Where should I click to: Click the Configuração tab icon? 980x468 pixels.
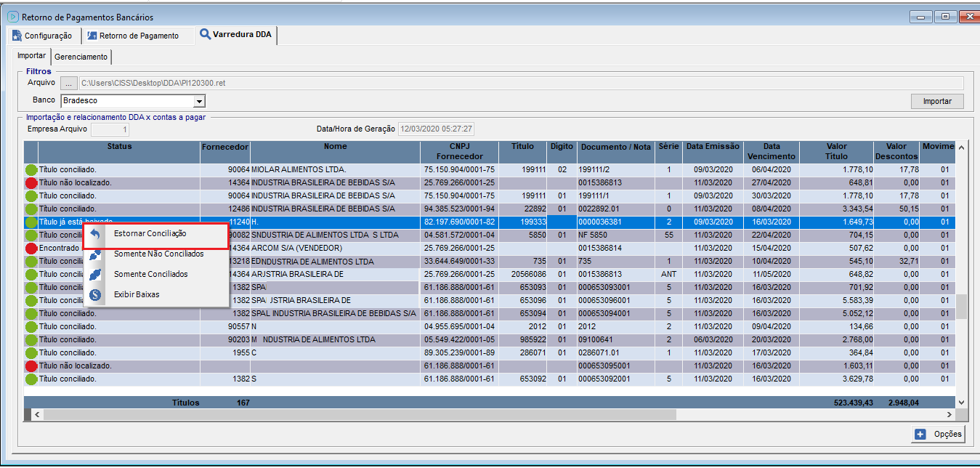(17, 36)
